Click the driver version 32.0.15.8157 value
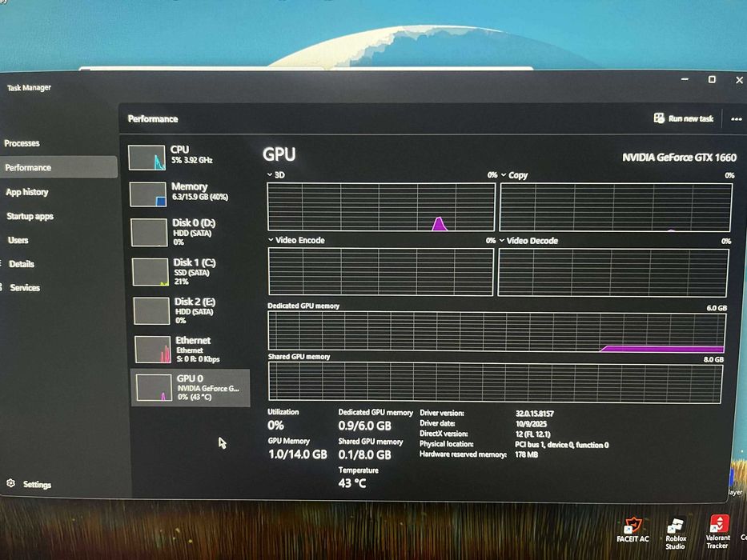Image resolution: width=747 pixels, height=560 pixels. (535, 414)
